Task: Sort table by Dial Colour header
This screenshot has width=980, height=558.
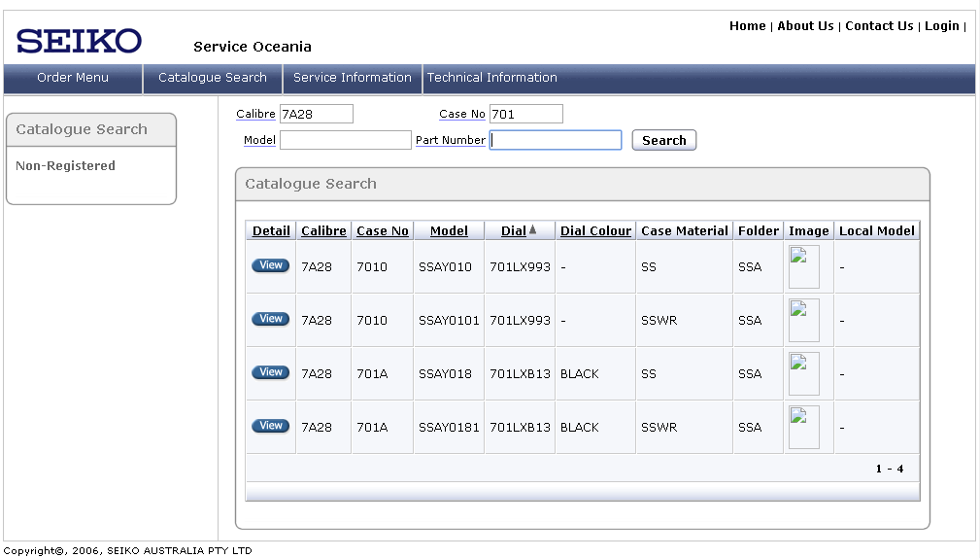Action: pyautogui.click(x=595, y=231)
